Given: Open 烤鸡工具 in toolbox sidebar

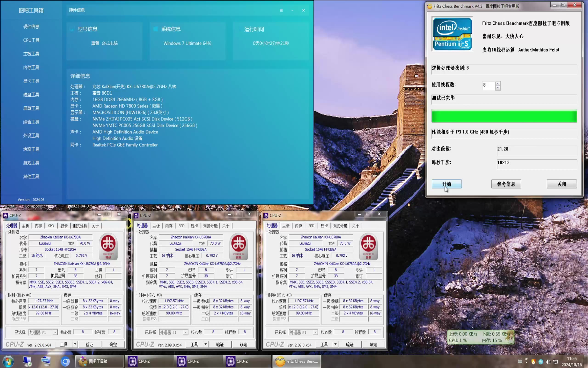Looking at the screenshot, I should 31,149.
